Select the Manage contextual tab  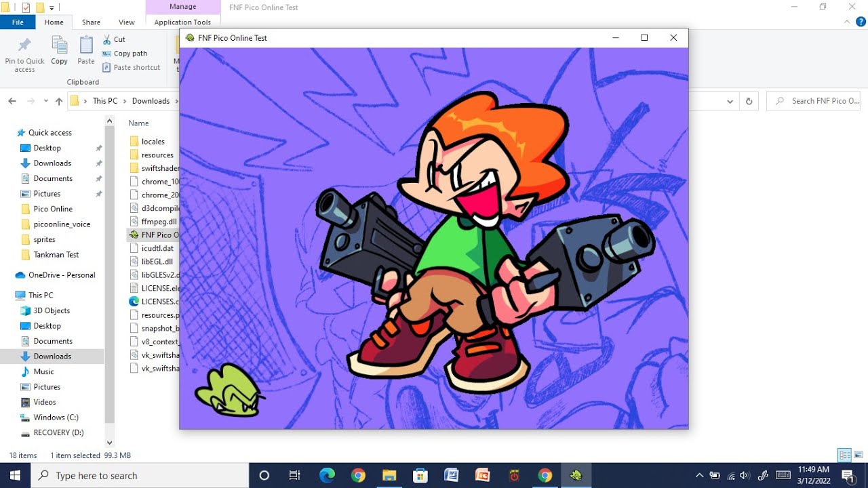coord(182,7)
